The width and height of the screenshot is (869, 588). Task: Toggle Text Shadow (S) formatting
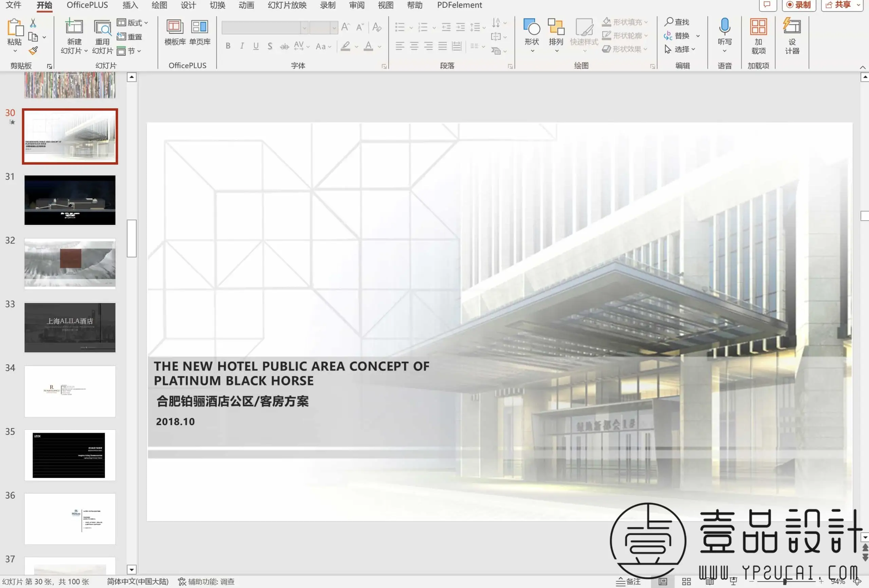click(x=270, y=46)
